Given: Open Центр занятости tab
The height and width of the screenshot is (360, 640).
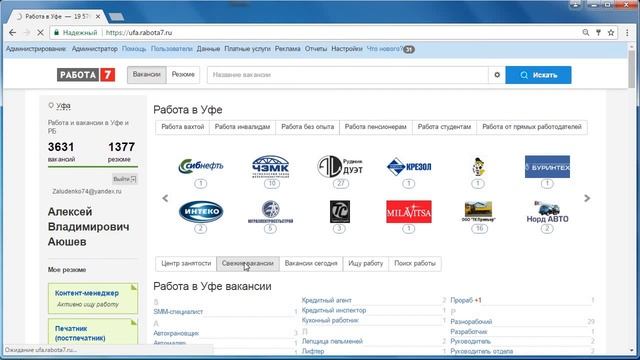Looking at the screenshot, I should pos(186,264).
